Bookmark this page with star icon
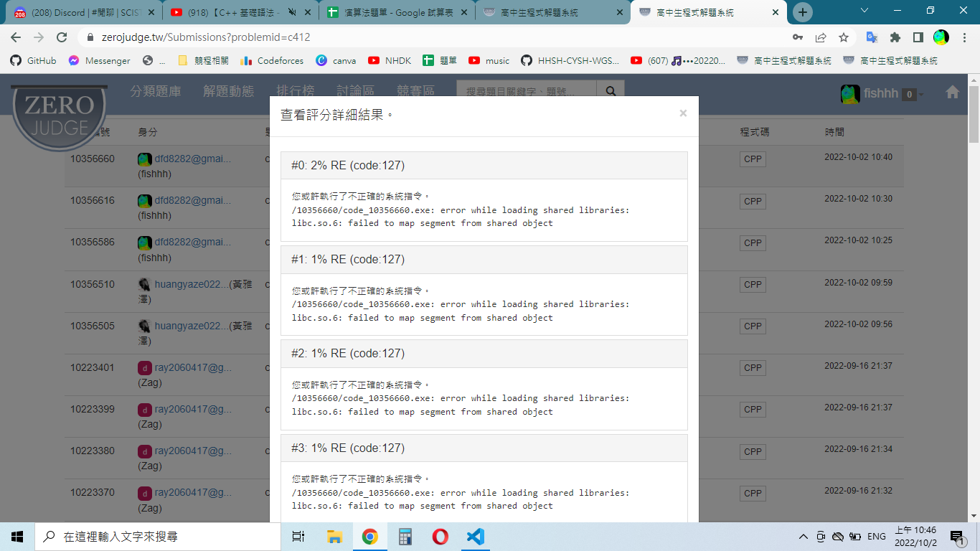The height and width of the screenshot is (551, 980). [844, 37]
